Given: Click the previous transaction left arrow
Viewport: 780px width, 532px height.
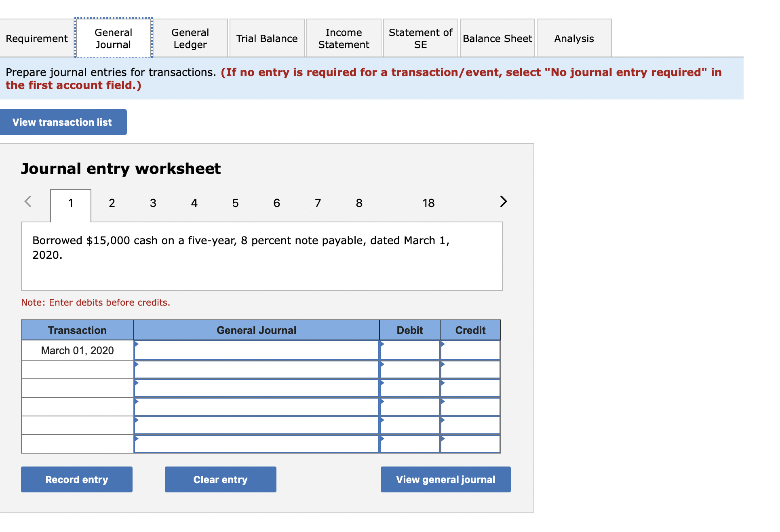Looking at the screenshot, I should pos(28,201).
